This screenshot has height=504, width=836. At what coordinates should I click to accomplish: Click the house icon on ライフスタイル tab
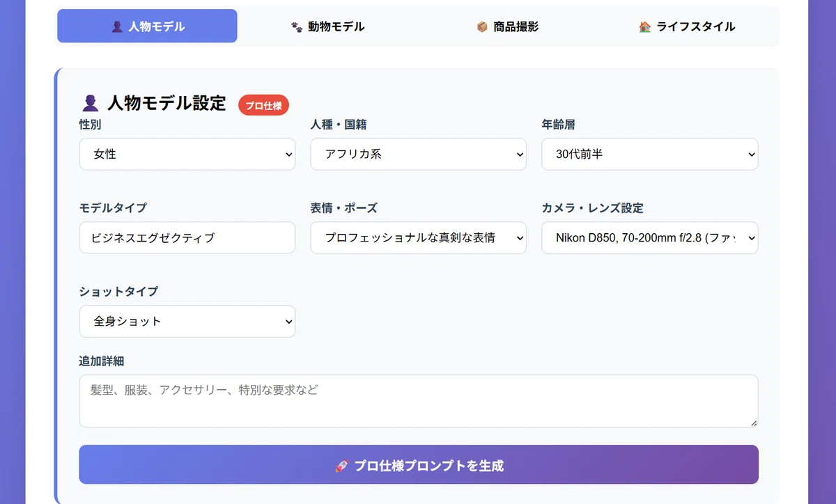pos(645,27)
